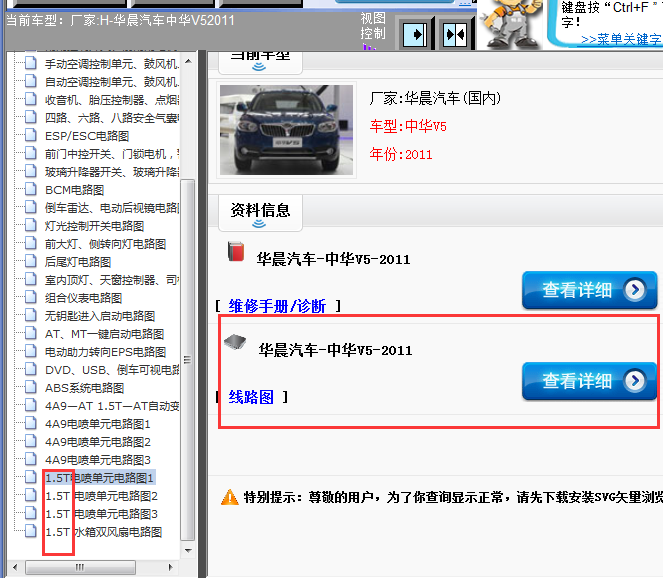Open 4A9—AT 1.5T—AT自动变 entry
663x578 pixels.
112,406
